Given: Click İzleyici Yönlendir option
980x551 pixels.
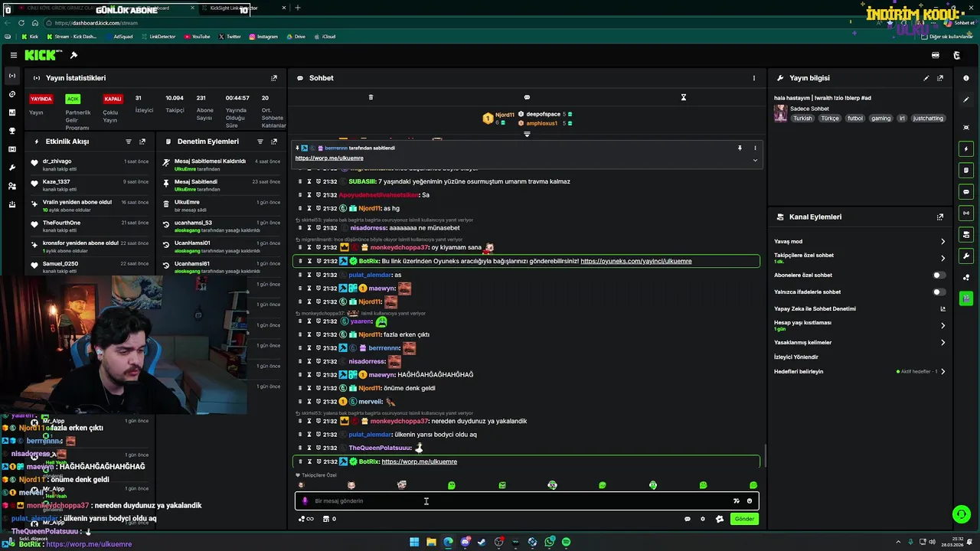Looking at the screenshot, I should (x=796, y=357).
